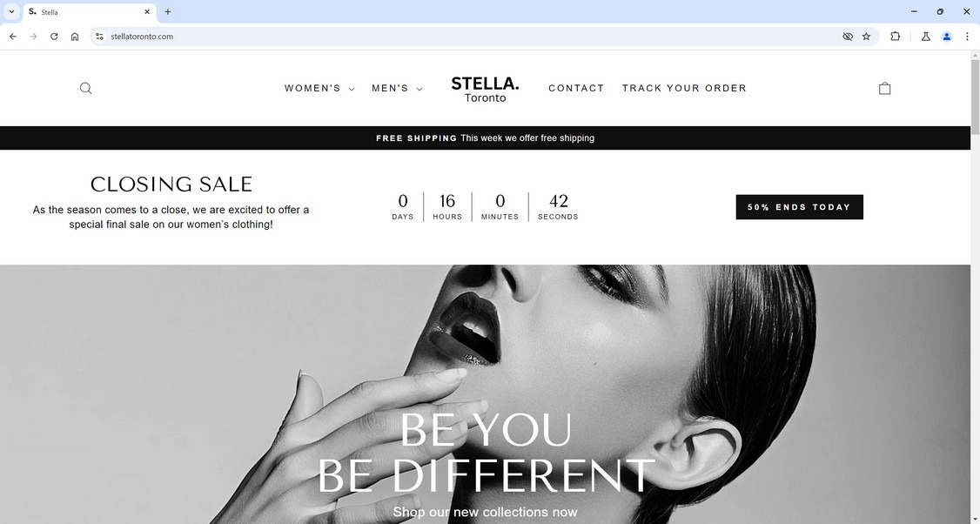Open the shopping cart bag icon
This screenshot has width=980, height=524.
[884, 88]
